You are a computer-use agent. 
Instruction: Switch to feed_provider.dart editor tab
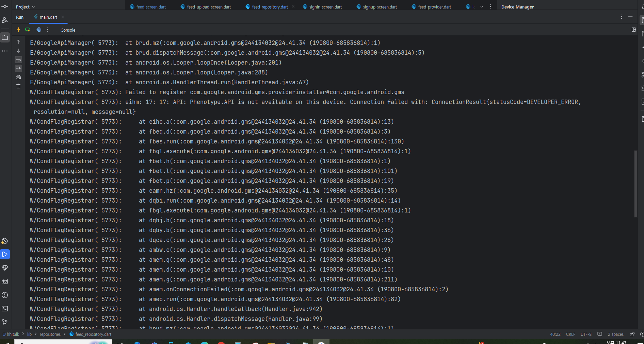pos(431,7)
